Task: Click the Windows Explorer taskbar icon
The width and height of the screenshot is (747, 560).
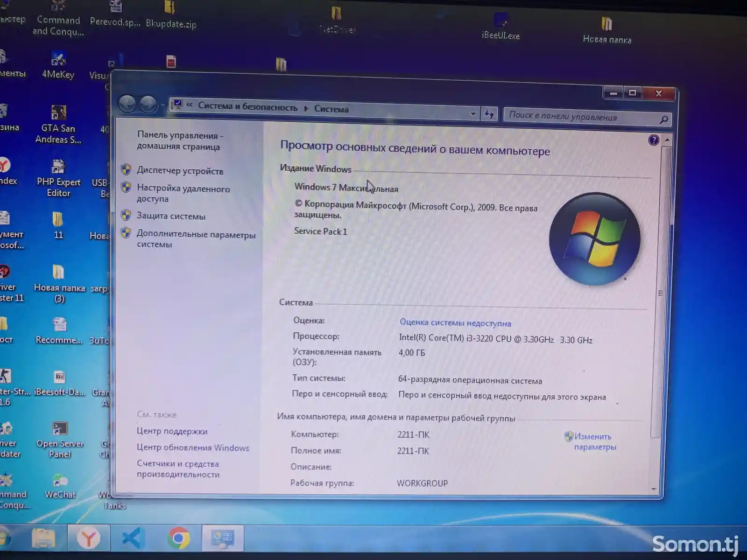Action: click(43, 539)
